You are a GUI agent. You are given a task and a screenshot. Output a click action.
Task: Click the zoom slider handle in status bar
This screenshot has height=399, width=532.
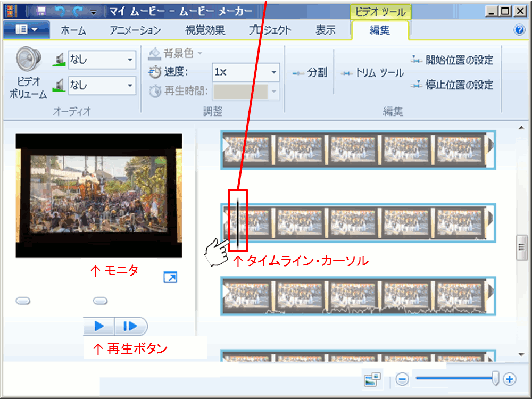click(495, 378)
